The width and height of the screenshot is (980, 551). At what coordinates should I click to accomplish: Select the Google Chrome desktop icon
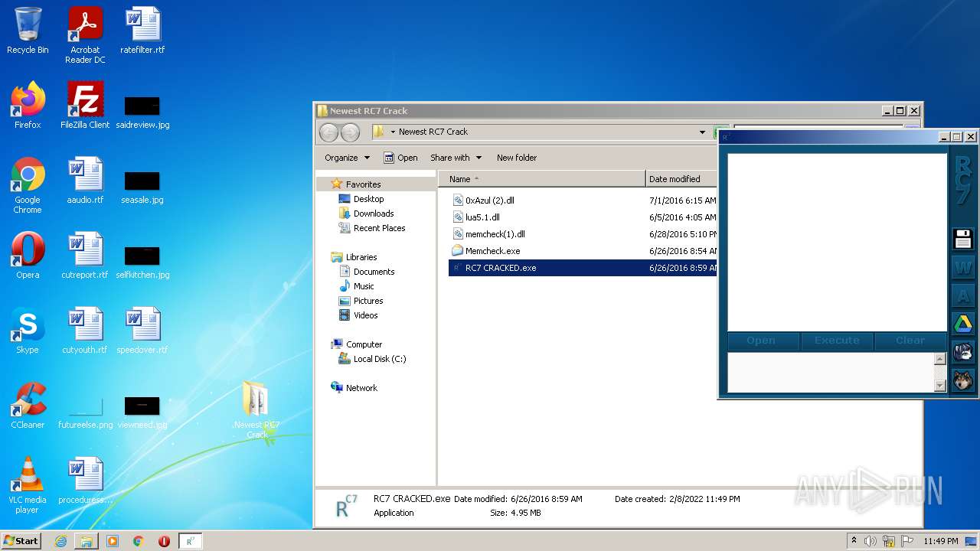tap(28, 185)
